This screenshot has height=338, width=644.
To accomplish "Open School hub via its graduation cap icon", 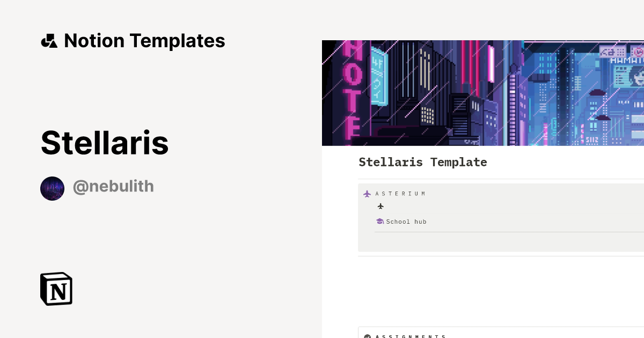I will (380, 221).
